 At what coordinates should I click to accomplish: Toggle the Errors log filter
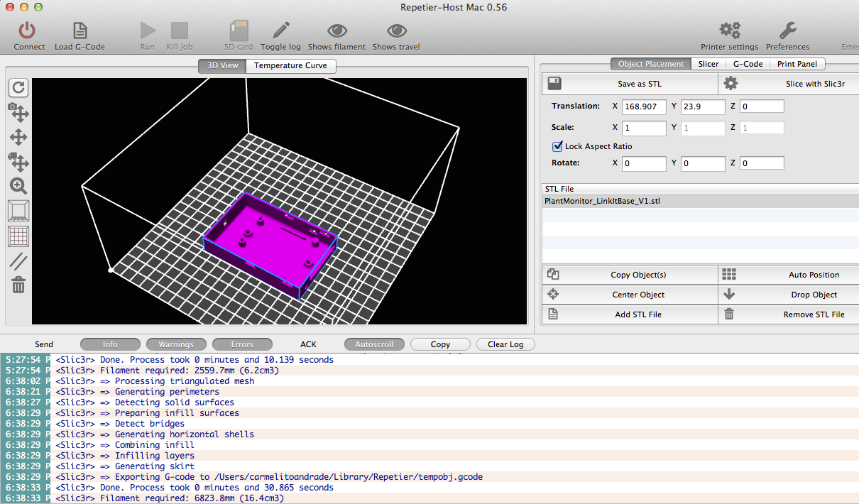242,344
